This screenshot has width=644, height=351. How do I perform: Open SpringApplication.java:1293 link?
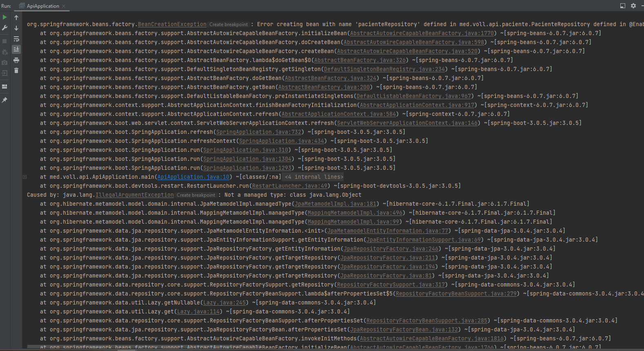point(247,168)
